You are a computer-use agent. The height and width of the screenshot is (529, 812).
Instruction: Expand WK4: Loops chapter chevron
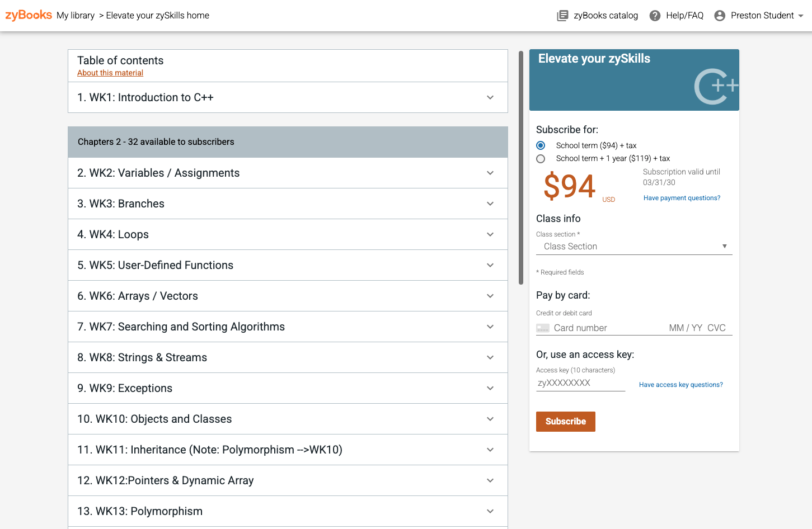(x=490, y=234)
